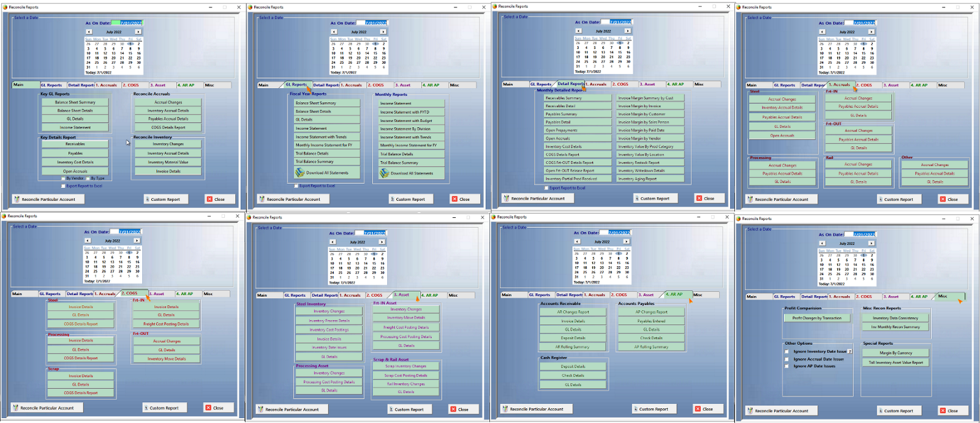Open Inventory Material Value under Reconcile Inventory
This screenshot has height=423, width=980.
click(168, 162)
